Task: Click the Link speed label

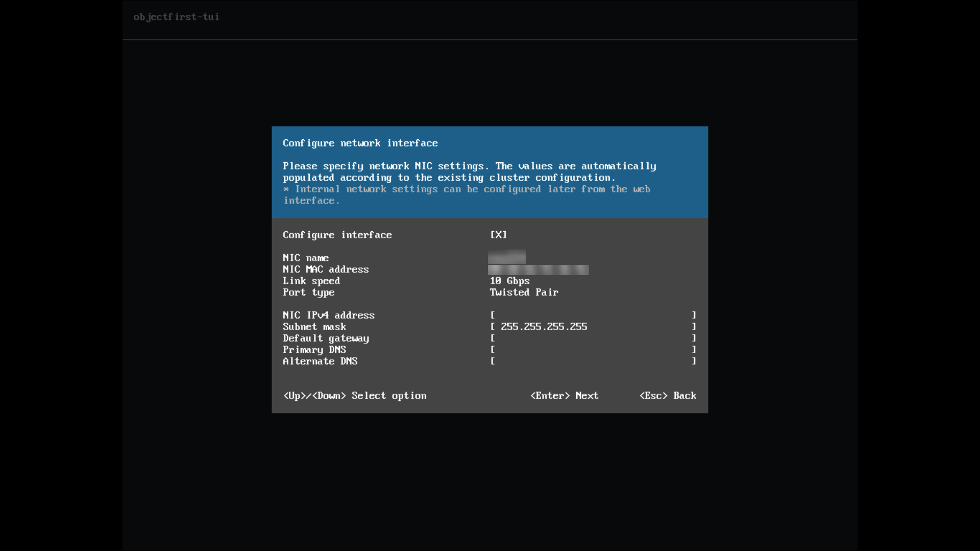Action: click(x=311, y=281)
